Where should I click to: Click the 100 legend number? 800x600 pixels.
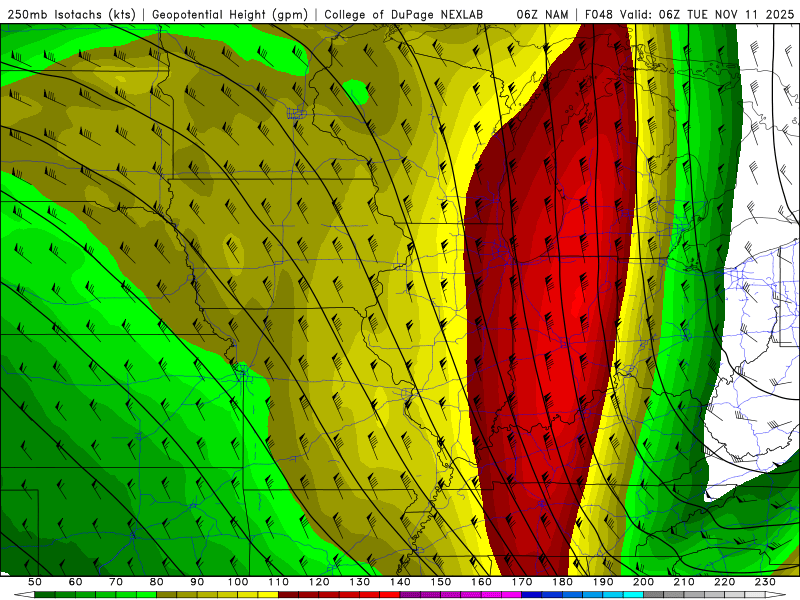(238, 582)
